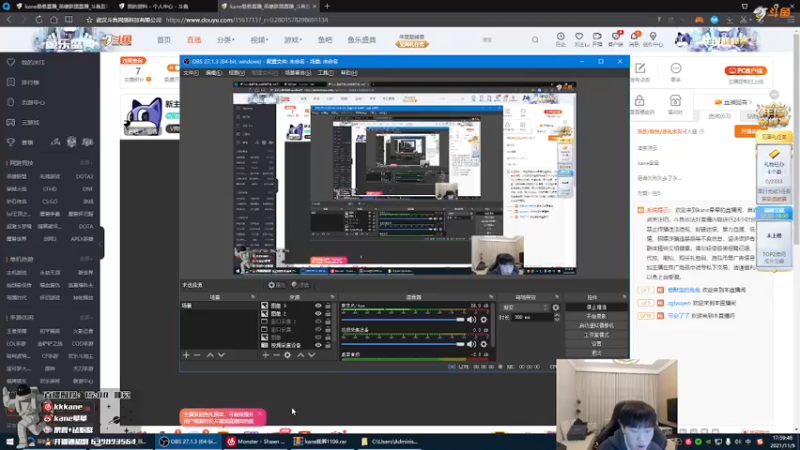This screenshot has height=450, width=800.
Task: Open the mic/Aux audio settings gear
Action: (x=484, y=319)
